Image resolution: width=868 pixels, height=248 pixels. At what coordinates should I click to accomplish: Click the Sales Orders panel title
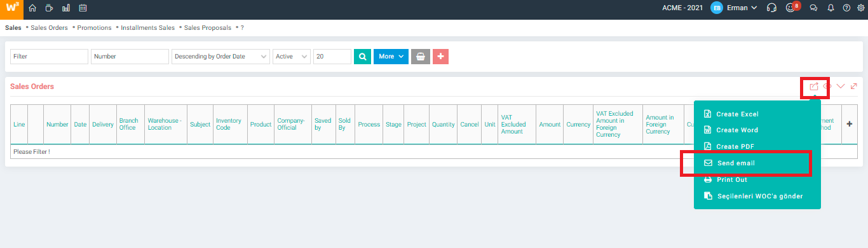(x=32, y=86)
